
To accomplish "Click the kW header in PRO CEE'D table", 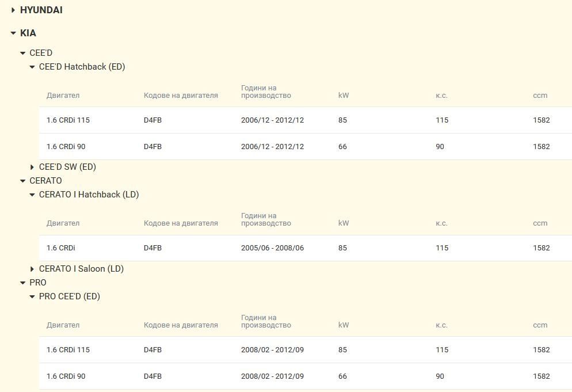I will point(344,325).
